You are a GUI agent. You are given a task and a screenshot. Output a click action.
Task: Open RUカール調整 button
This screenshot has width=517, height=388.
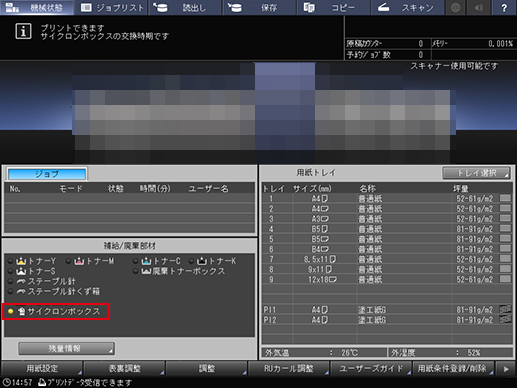point(289,368)
